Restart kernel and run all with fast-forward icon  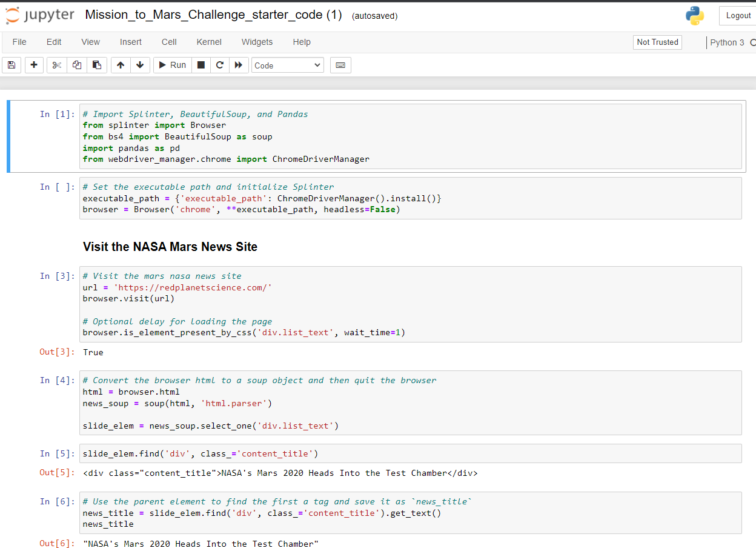coord(239,65)
